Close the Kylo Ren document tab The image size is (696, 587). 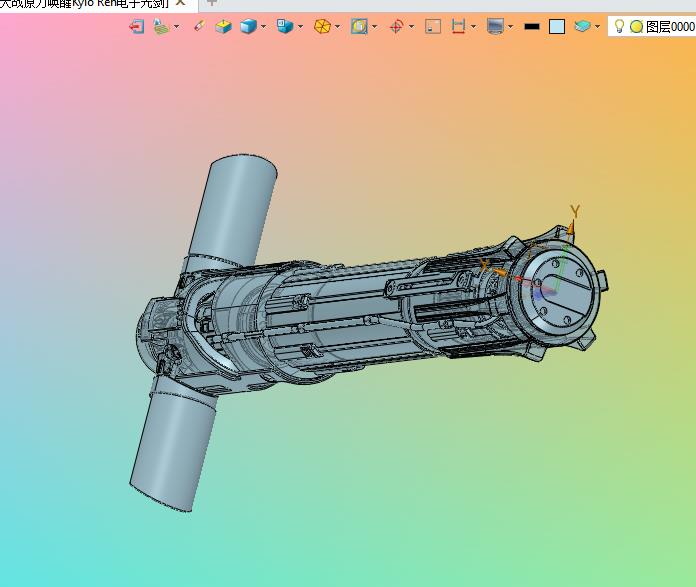point(181,2)
